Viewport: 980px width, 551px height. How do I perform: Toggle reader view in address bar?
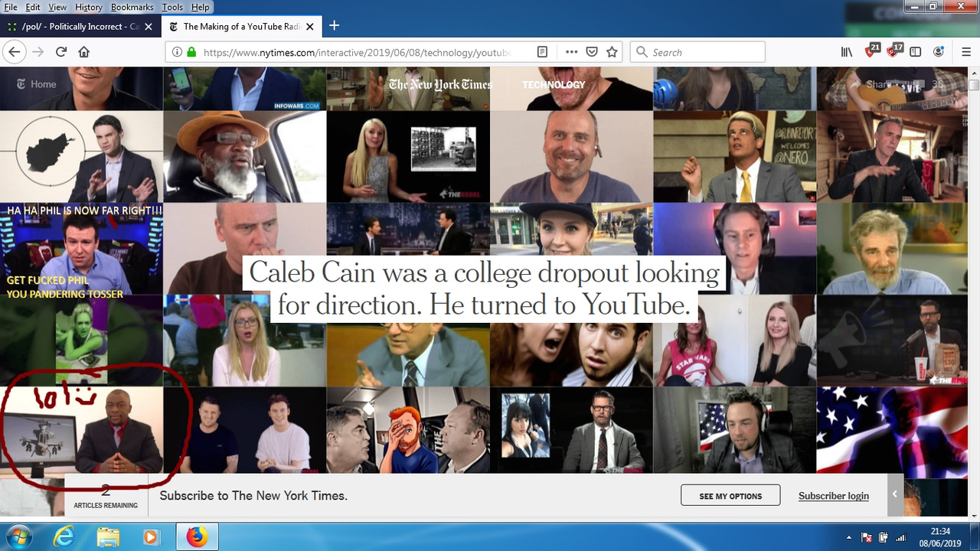[x=542, y=52]
